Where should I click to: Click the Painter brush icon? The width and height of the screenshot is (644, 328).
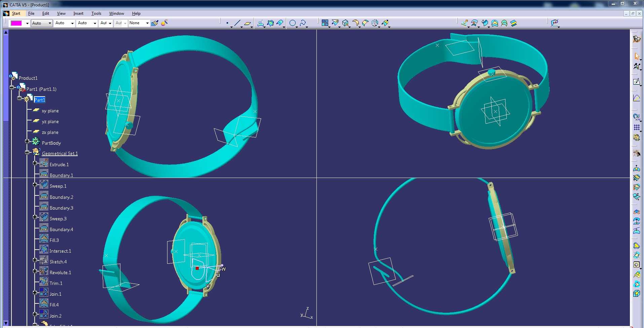pyautogui.click(x=155, y=23)
